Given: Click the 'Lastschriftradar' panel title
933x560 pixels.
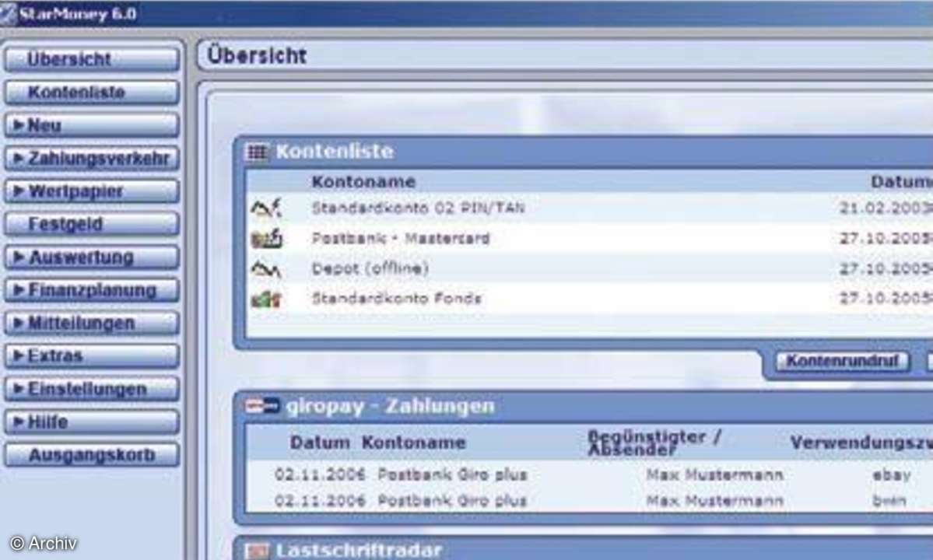Looking at the screenshot, I should [359, 551].
